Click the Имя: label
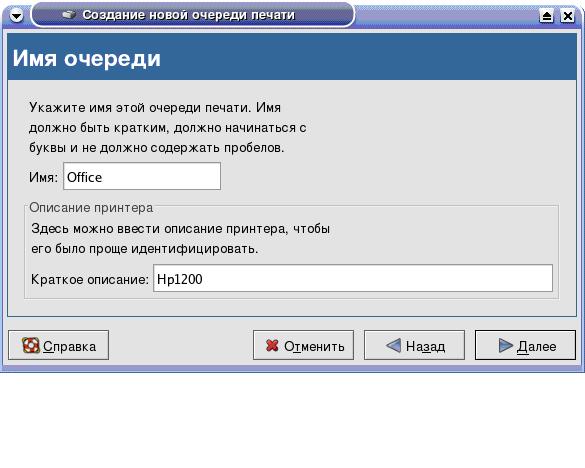This screenshot has height=468, width=585. click(44, 177)
